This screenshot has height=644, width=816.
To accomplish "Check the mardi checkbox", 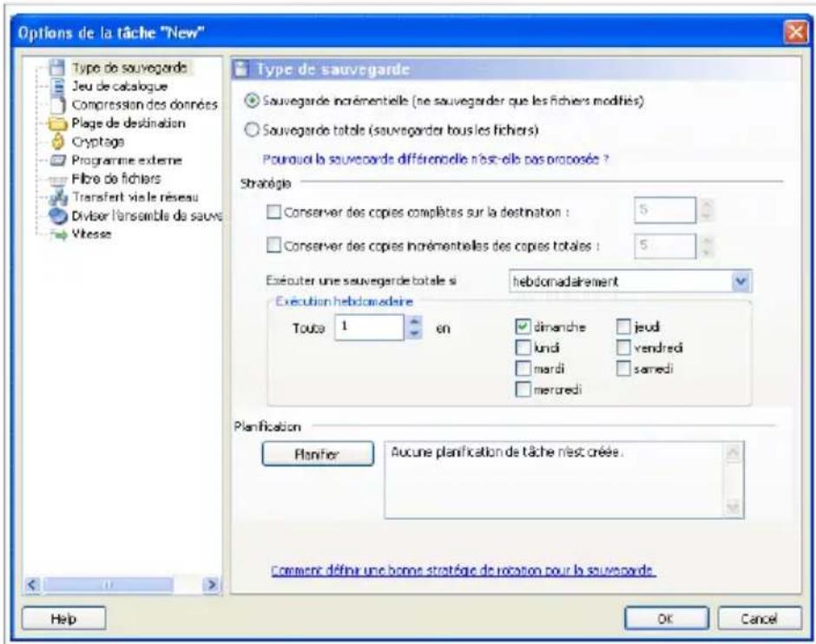I will pyautogui.click(x=523, y=368).
